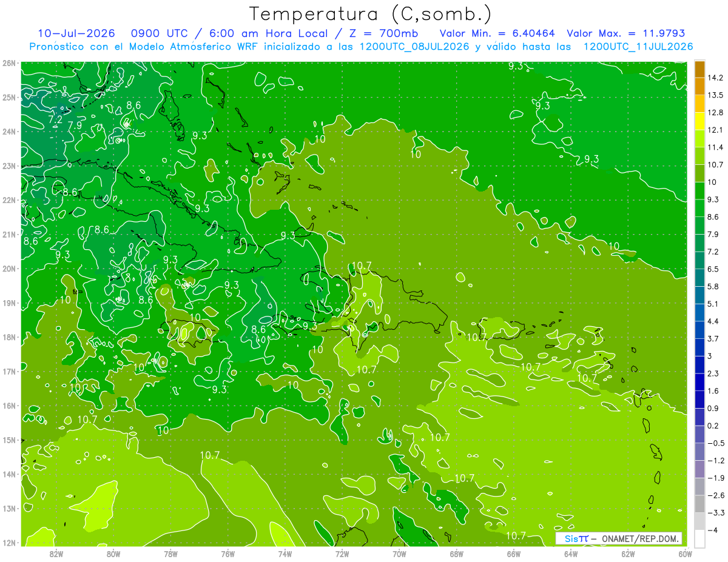Click the '80W' longitude axis label
Screen dimensions: 728x562
pos(113,553)
